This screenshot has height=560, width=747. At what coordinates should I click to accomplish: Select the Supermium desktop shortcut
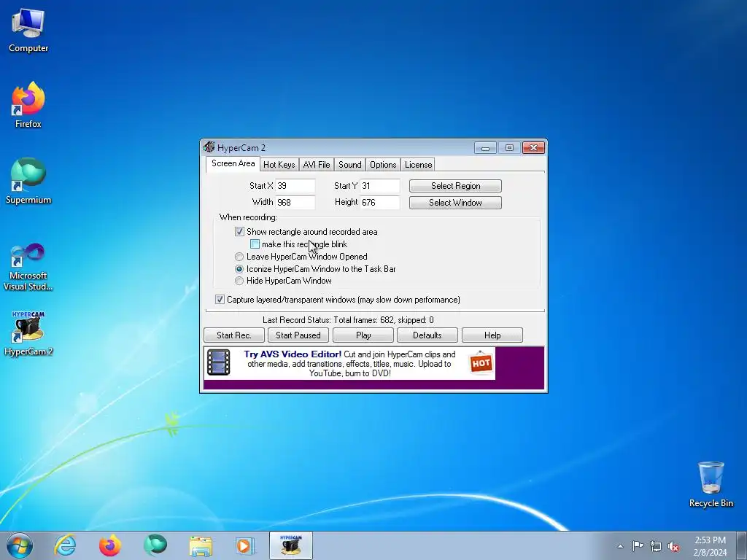click(x=28, y=181)
